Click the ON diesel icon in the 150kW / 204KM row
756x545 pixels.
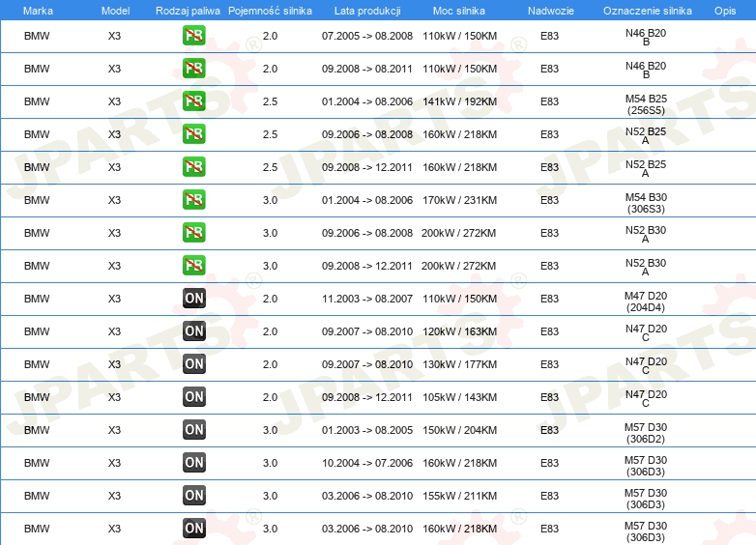[193, 429]
